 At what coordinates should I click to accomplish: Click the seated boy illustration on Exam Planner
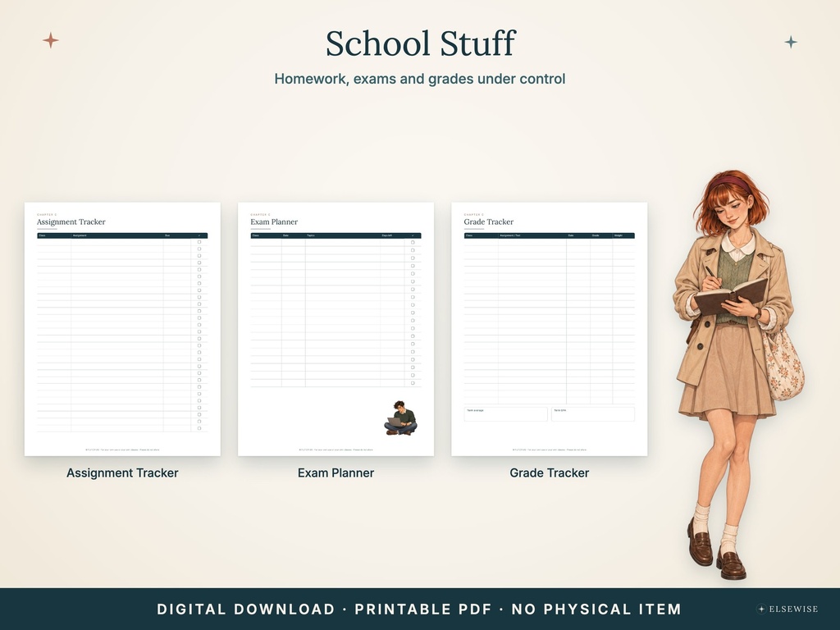[400, 418]
